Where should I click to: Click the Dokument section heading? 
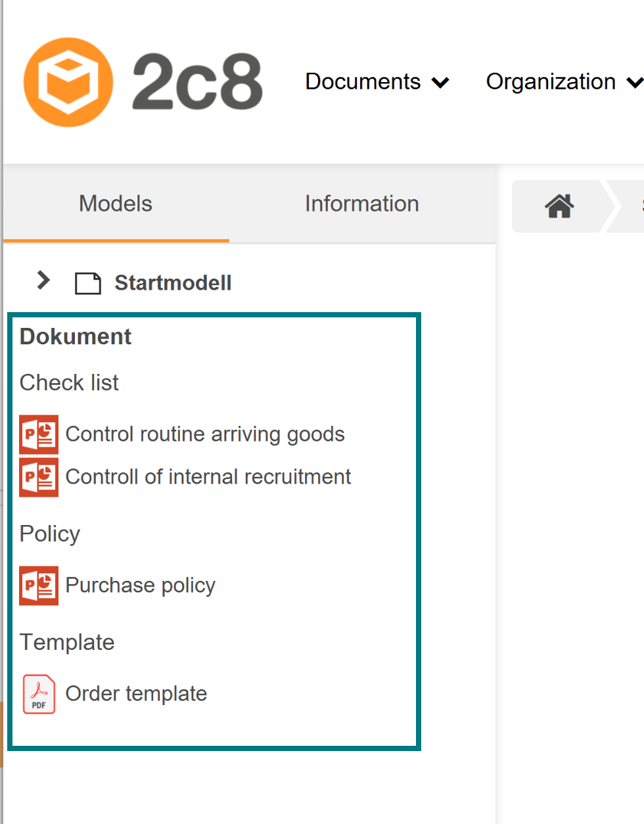[76, 336]
